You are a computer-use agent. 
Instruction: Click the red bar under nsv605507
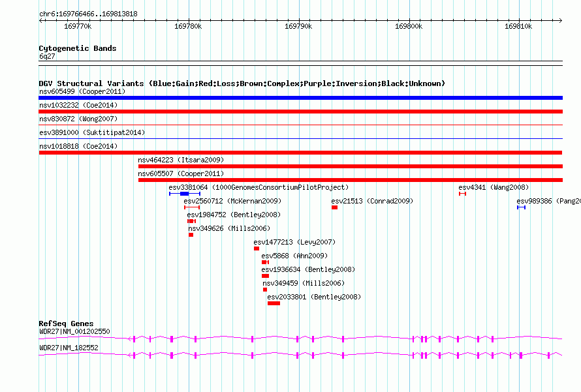coord(351,180)
